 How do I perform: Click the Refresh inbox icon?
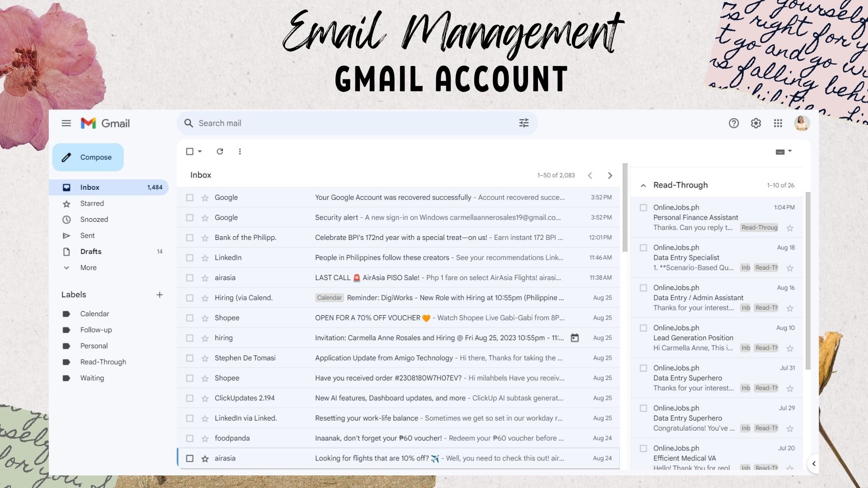tap(220, 152)
